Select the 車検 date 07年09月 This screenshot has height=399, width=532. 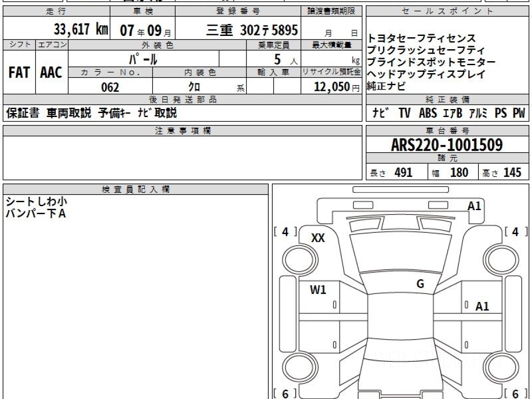click(x=145, y=30)
